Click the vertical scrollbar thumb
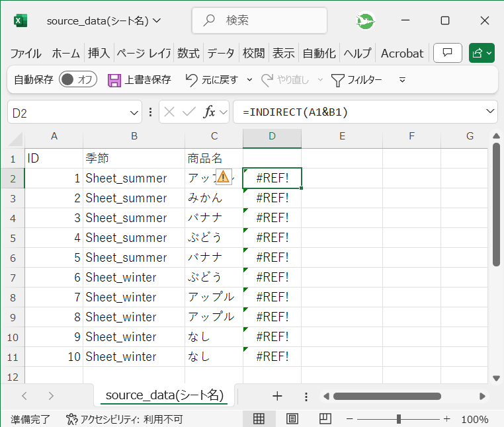Image resolution: width=504 pixels, height=427 pixels. 496,204
